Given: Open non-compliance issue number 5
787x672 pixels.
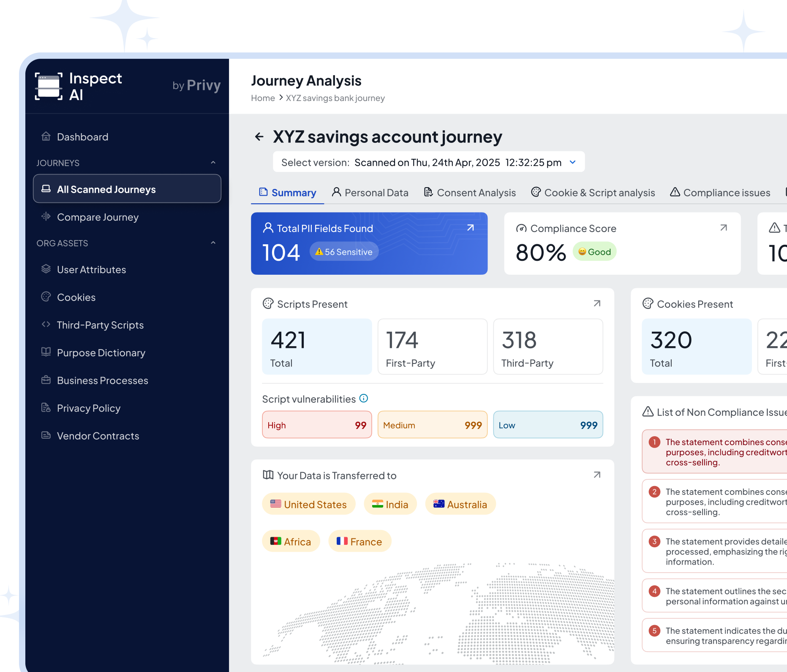Looking at the screenshot, I should point(714,635).
